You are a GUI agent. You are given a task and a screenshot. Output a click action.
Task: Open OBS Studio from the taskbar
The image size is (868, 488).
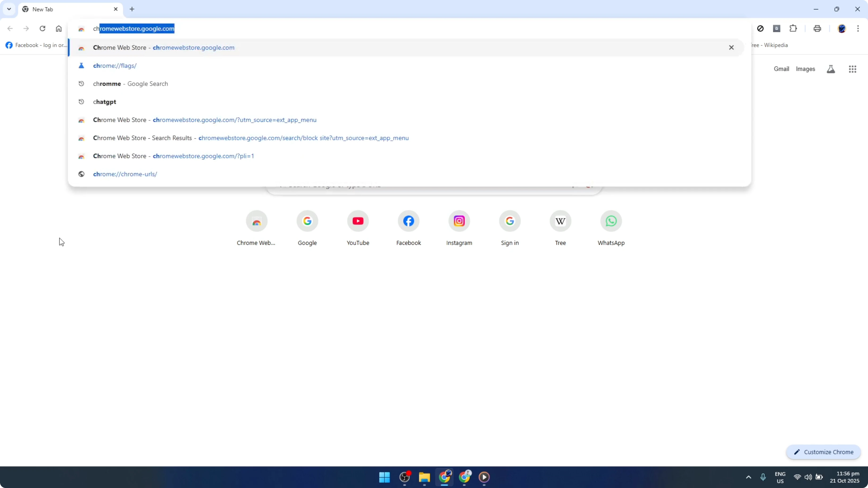coord(404,478)
